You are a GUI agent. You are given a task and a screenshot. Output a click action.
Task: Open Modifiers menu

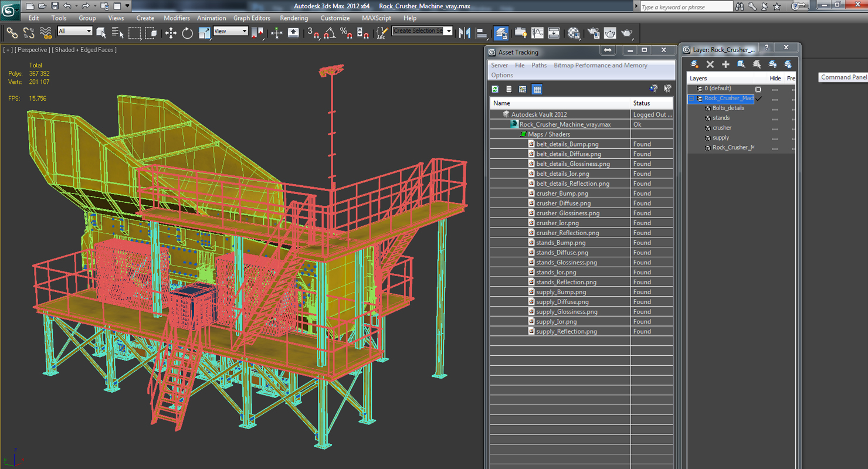[177, 18]
